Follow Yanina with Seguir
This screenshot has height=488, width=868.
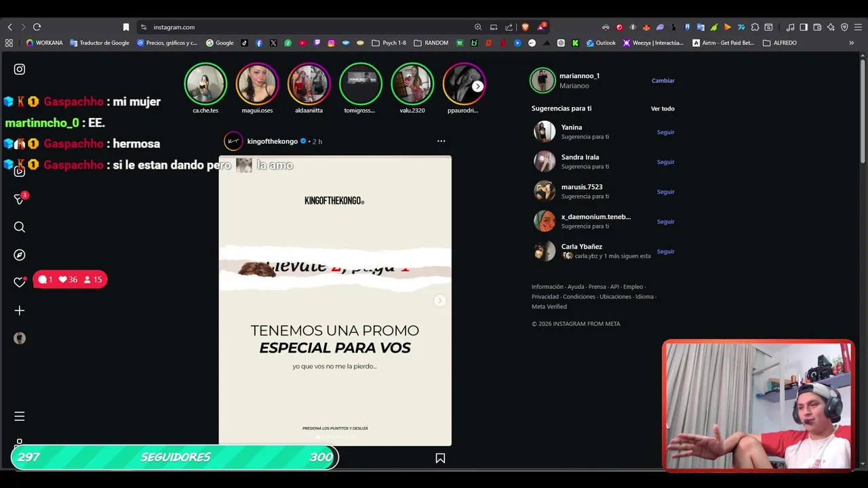coord(666,132)
